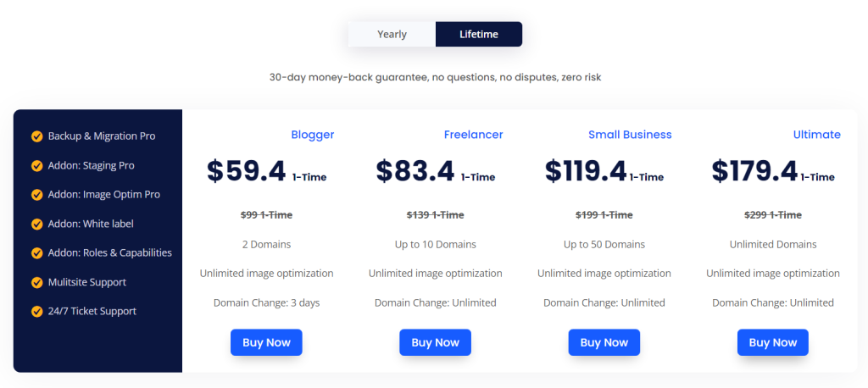
Task: Click the checkmark icon beside 24/7 Ticket Support
Action: point(36,312)
